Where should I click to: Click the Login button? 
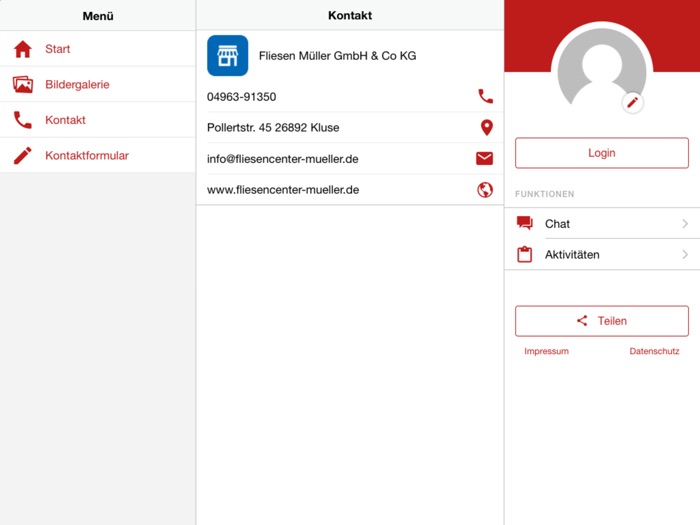pyautogui.click(x=602, y=153)
